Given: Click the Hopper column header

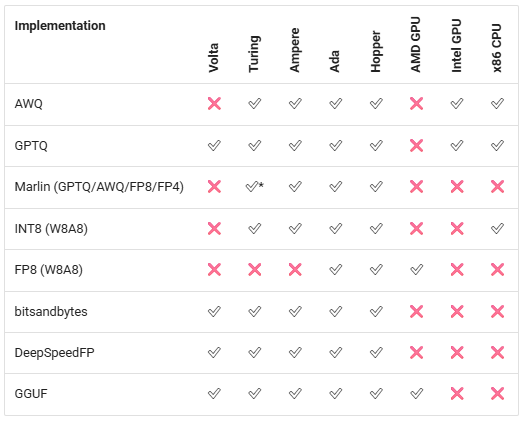Looking at the screenshot, I should [376, 51].
